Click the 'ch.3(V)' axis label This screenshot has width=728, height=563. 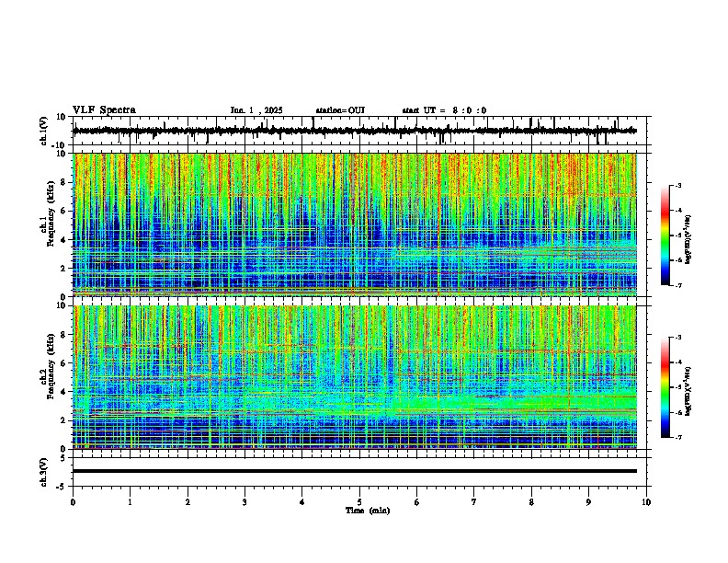point(44,472)
